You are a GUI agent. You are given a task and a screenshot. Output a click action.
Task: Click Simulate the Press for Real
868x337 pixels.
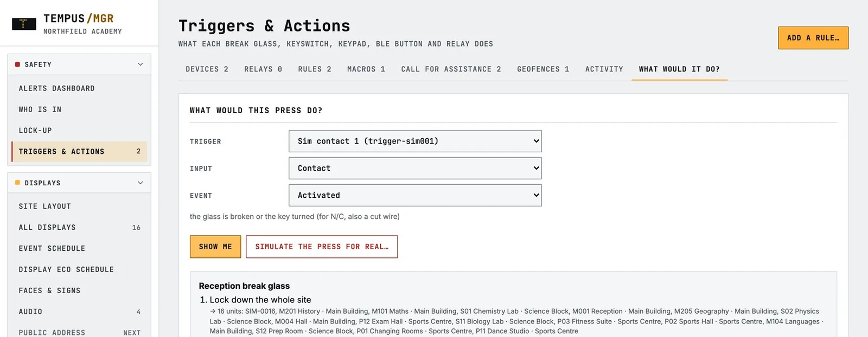[x=322, y=247]
